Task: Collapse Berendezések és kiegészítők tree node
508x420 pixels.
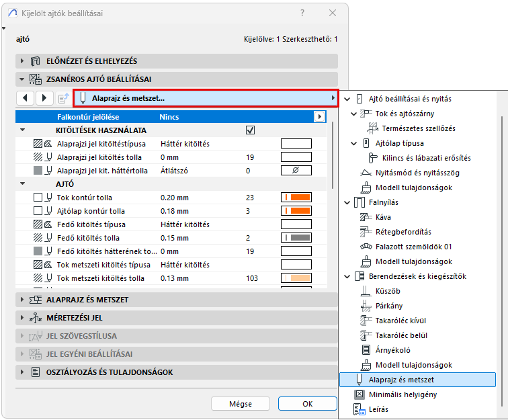Action: click(x=347, y=276)
